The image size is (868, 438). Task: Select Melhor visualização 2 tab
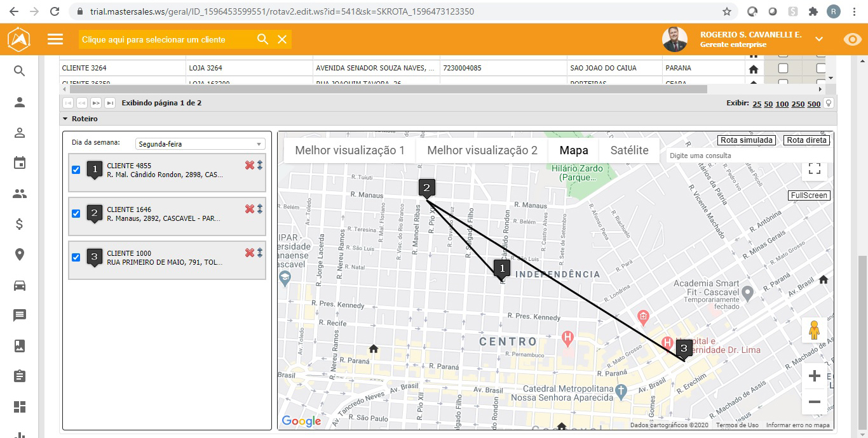tap(482, 150)
